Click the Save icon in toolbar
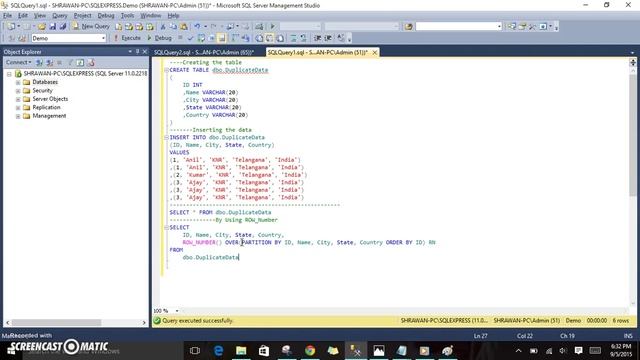The width and height of the screenshot is (640, 360). [52, 27]
